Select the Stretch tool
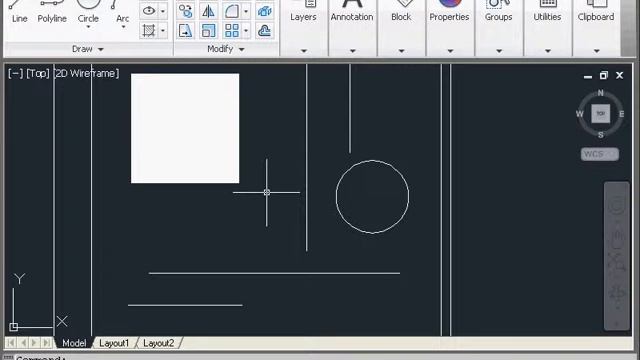Screen dimensions: 640x360 (185, 31)
